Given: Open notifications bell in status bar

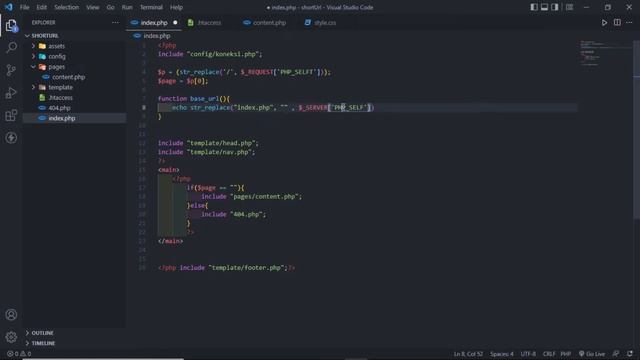Looking at the screenshot, I should [x=630, y=354].
